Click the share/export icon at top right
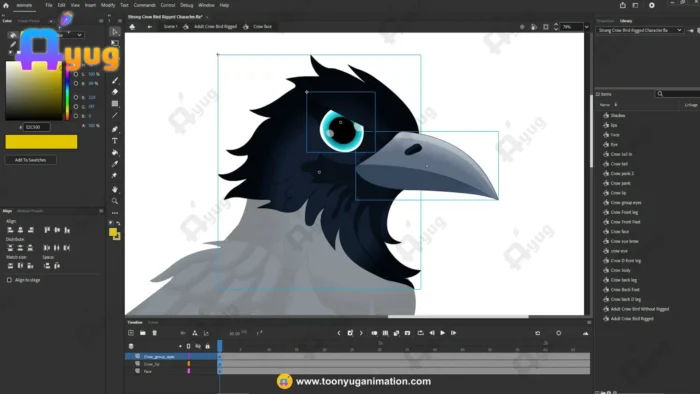This screenshot has width=700, height=394. pos(623,5)
